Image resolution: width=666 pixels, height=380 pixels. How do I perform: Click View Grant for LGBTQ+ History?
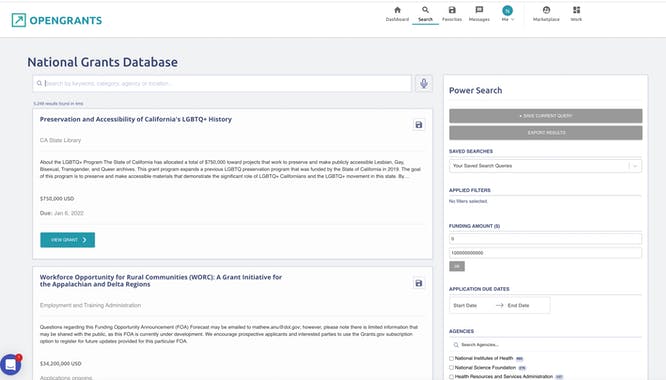[x=68, y=240]
